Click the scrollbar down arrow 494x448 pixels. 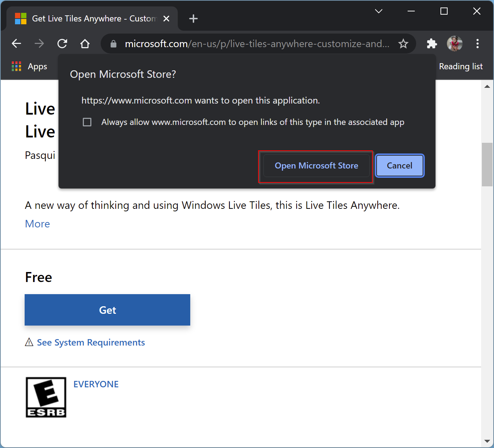coord(487,441)
